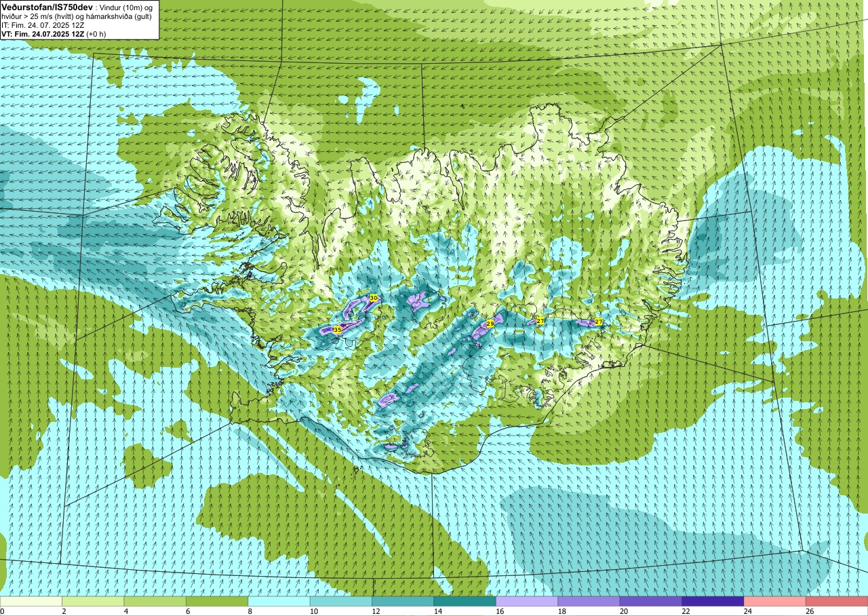Click the yellow gust marker labeled 35
This screenshot has width=868, height=616.
[x=338, y=330]
